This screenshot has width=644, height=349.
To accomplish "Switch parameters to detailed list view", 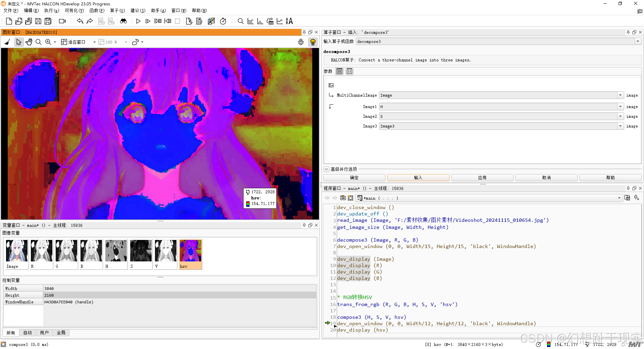I will tap(350, 71).
